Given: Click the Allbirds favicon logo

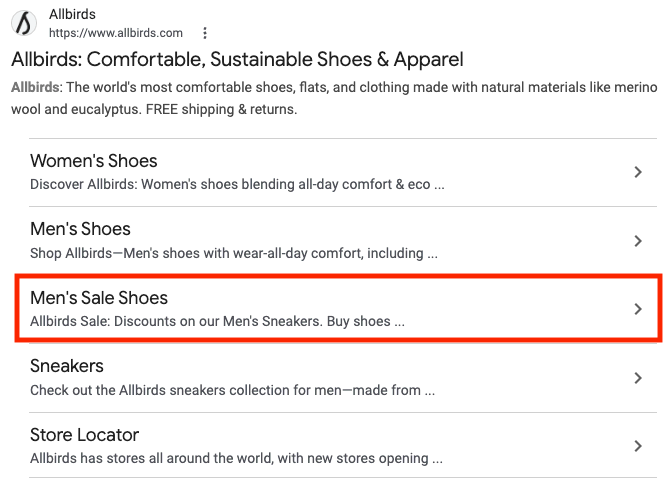Looking at the screenshot, I should pyautogui.click(x=27, y=24).
